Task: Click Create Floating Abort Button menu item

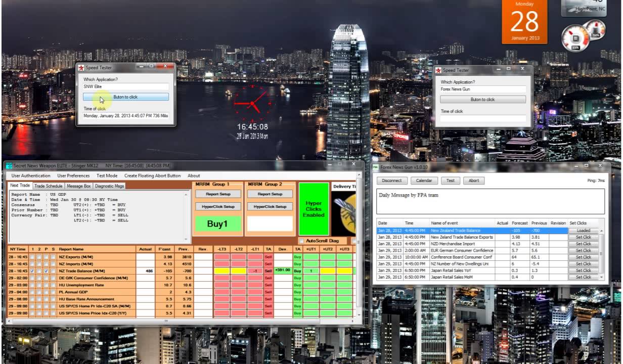Action: coord(152,176)
